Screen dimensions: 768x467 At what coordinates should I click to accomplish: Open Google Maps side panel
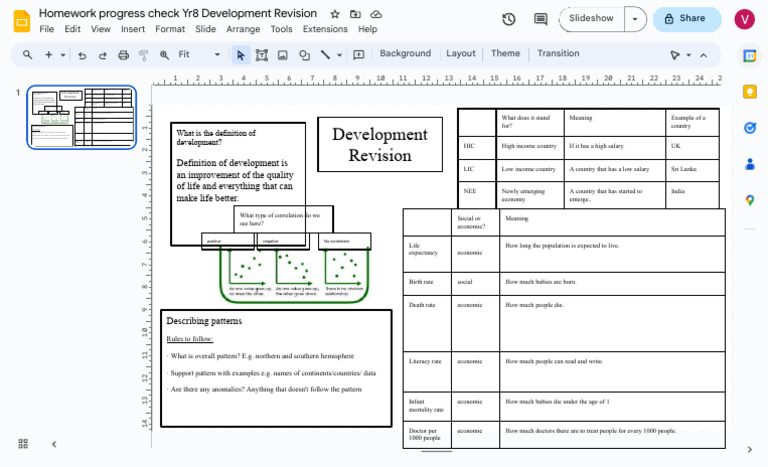point(750,200)
